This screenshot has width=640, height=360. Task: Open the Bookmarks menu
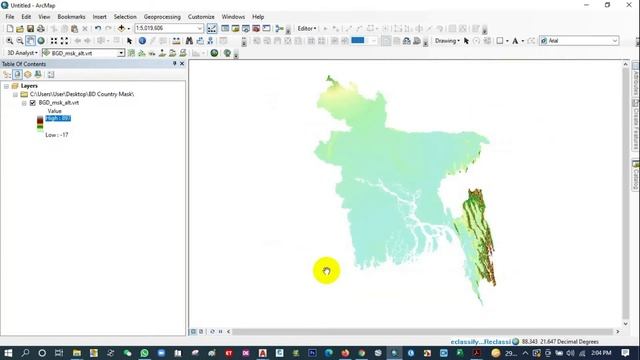tap(71, 17)
